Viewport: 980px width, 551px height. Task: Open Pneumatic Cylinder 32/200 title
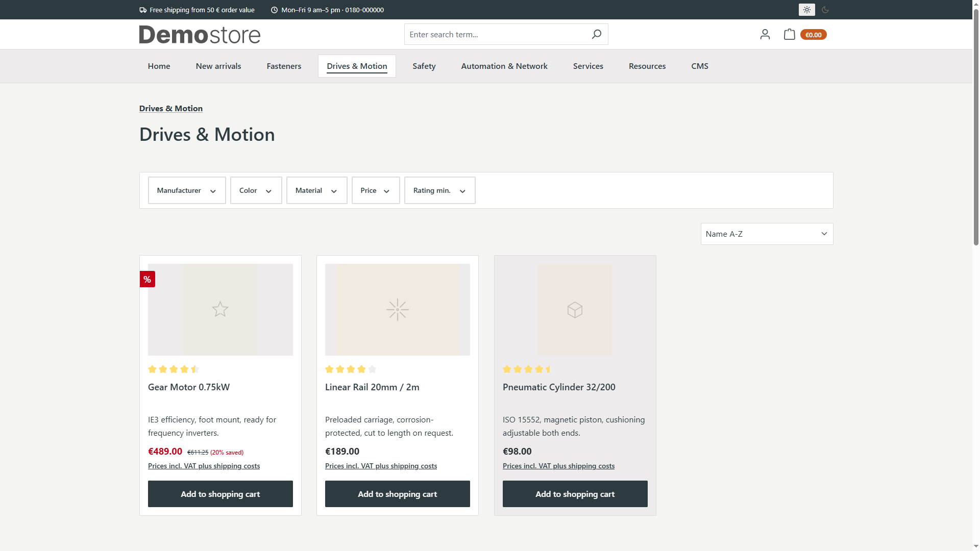click(x=559, y=387)
